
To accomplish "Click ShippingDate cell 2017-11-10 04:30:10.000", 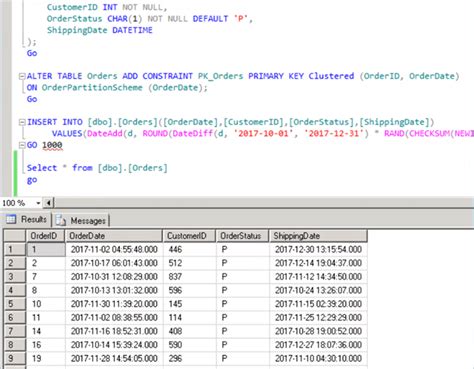I will point(318,358).
